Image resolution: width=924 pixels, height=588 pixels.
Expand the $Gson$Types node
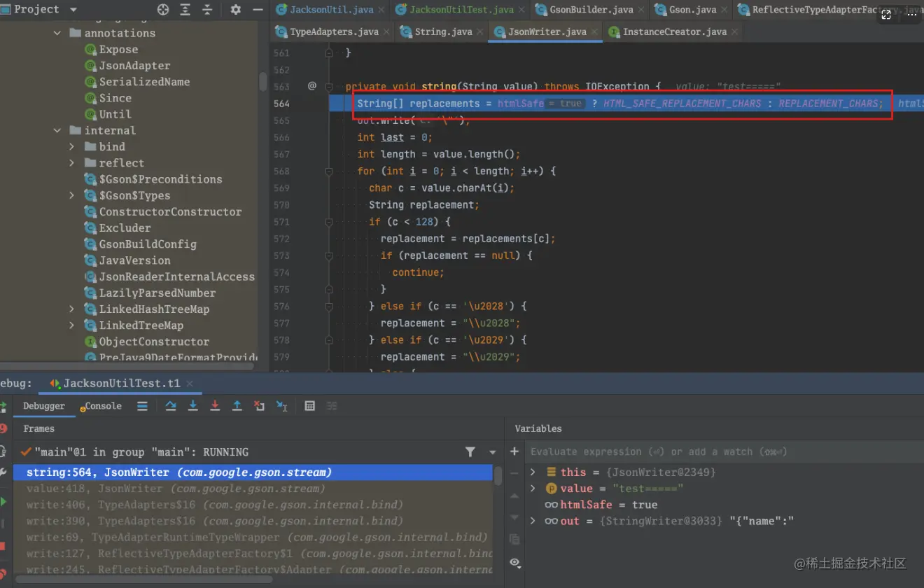point(71,195)
